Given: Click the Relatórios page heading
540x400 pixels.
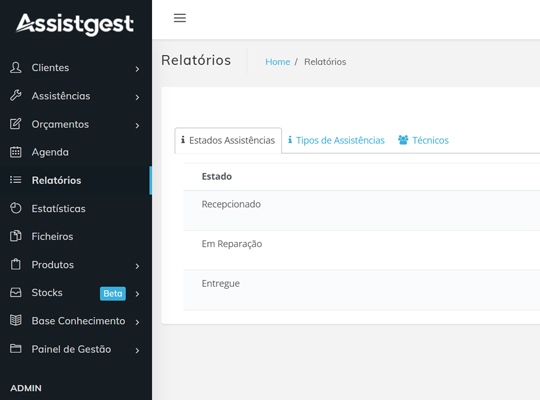Looking at the screenshot, I should point(196,60).
